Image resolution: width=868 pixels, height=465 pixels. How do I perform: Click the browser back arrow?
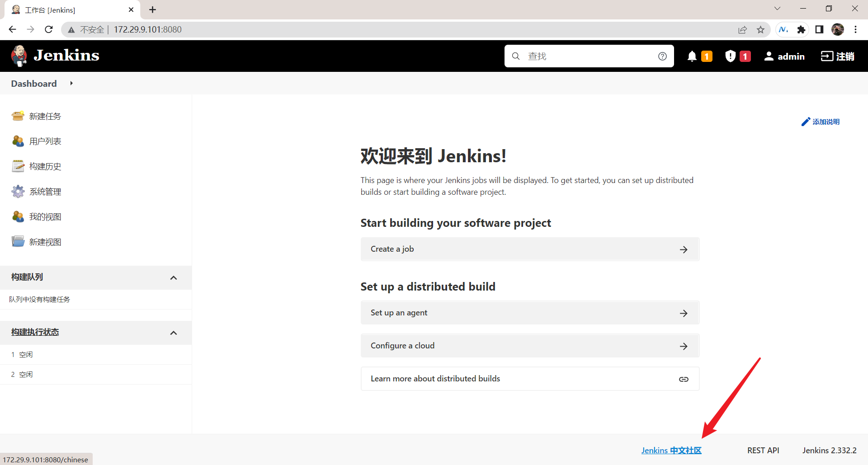(x=12, y=29)
